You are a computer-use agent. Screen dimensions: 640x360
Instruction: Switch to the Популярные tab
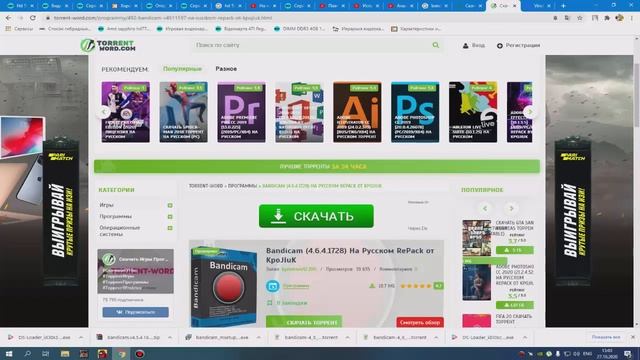click(182, 69)
